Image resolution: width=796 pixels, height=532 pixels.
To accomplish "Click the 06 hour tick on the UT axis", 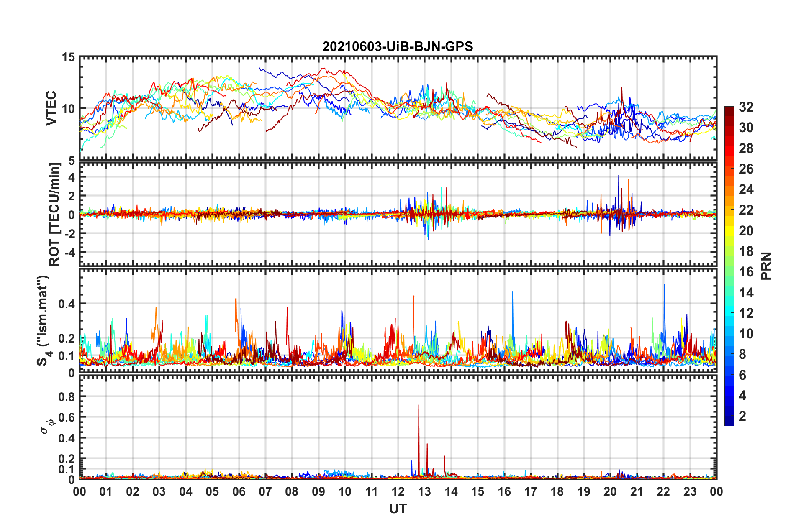I will (239, 492).
